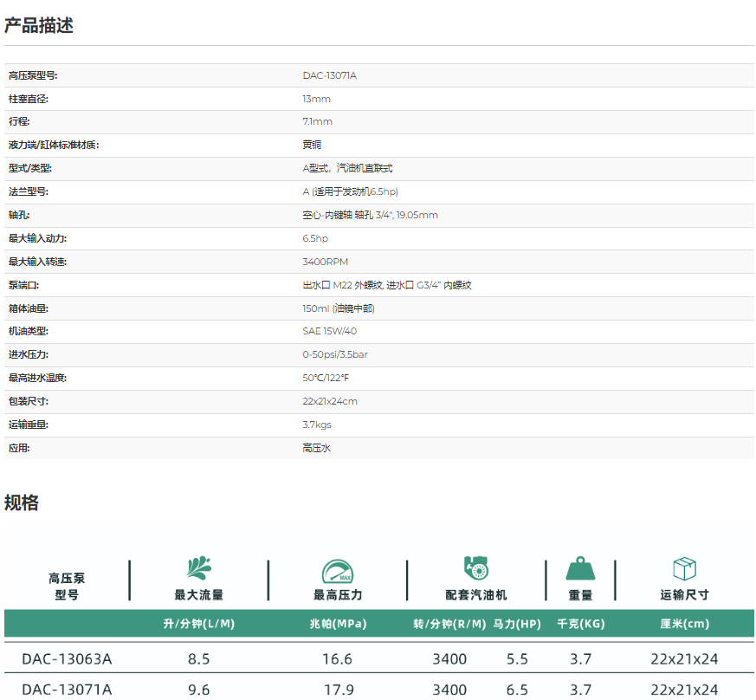The width and height of the screenshot is (756, 700).
Task: Click the 17.9 pressure value cell
Action: pos(338,690)
